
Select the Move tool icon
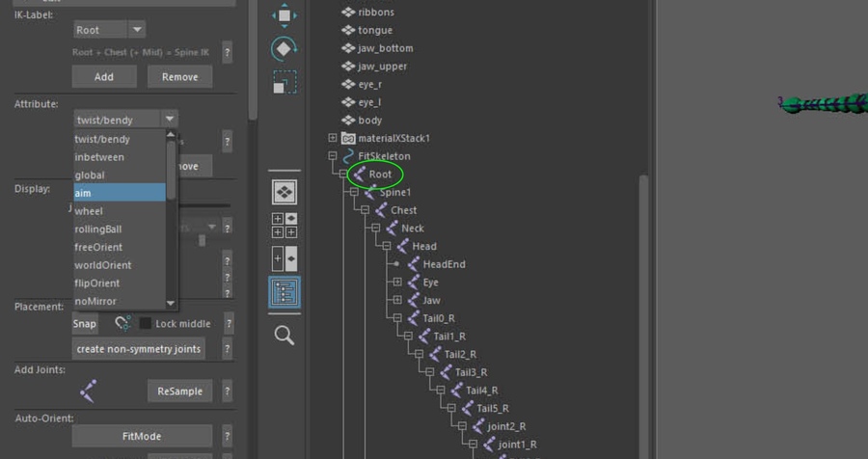pos(285,15)
